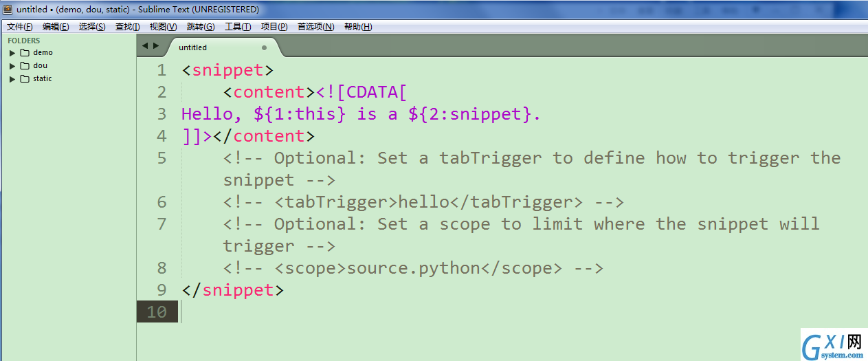Click the Sublime Text app icon in title bar
This screenshot has width=868, height=361.
pos(8,9)
